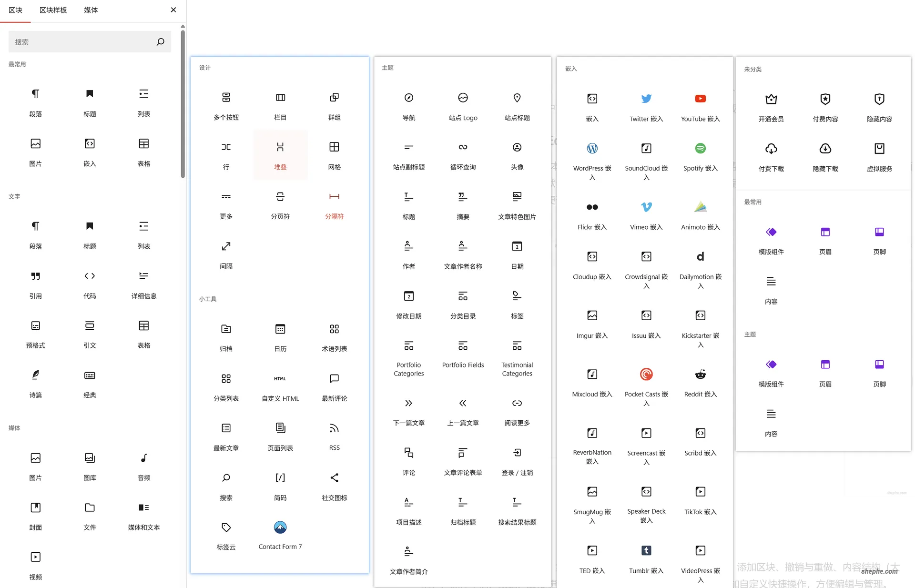This screenshot has width=915, height=588.
Task: Click the YouTube 嵌入 embed icon
Action: click(x=700, y=99)
